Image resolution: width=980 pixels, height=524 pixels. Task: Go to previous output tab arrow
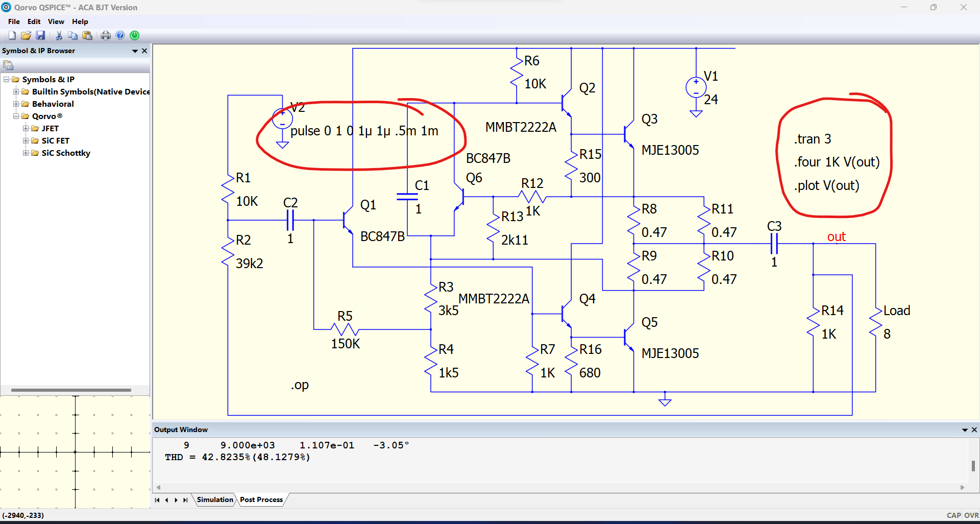pos(166,500)
